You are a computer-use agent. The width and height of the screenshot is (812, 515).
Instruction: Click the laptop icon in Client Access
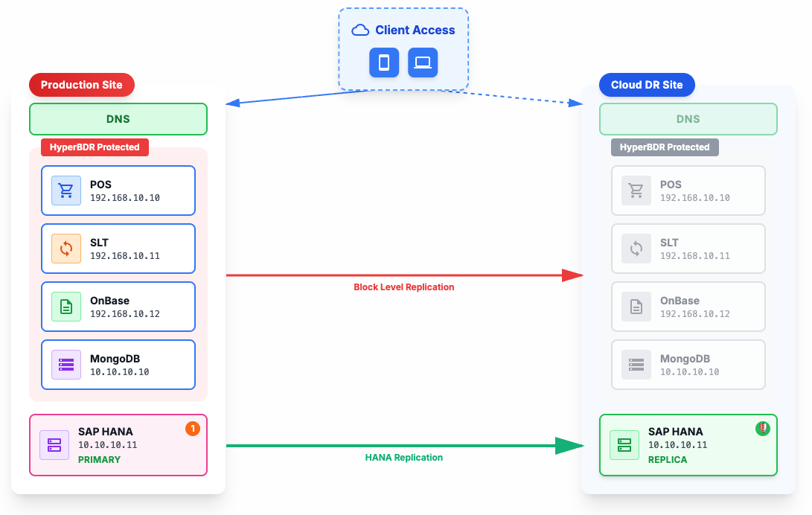point(423,63)
